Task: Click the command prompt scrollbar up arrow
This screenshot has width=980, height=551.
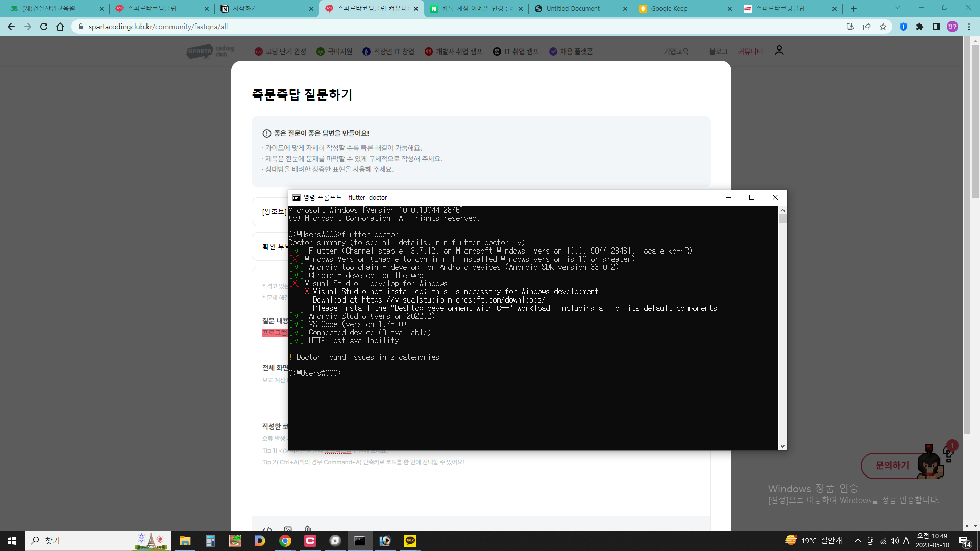Action: (x=782, y=210)
